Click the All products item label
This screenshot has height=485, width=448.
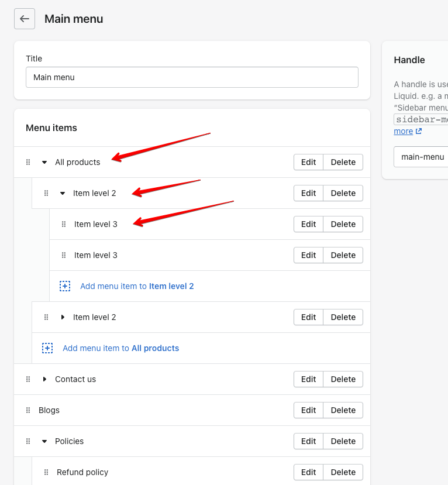(x=78, y=162)
